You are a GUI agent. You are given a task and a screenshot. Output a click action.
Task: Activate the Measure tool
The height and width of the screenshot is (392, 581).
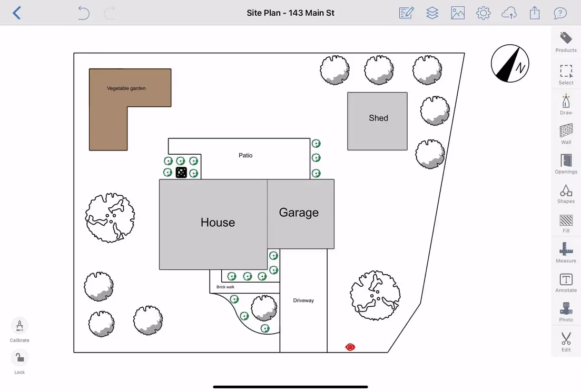(566, 253)
